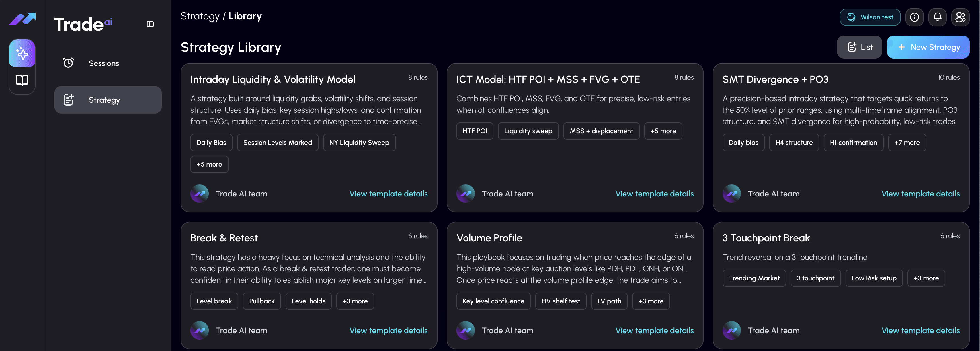The height and width of the screenshot is (351, 980).
Task: Click the HV shelf test rule tag
Action: tap(560, 301)
